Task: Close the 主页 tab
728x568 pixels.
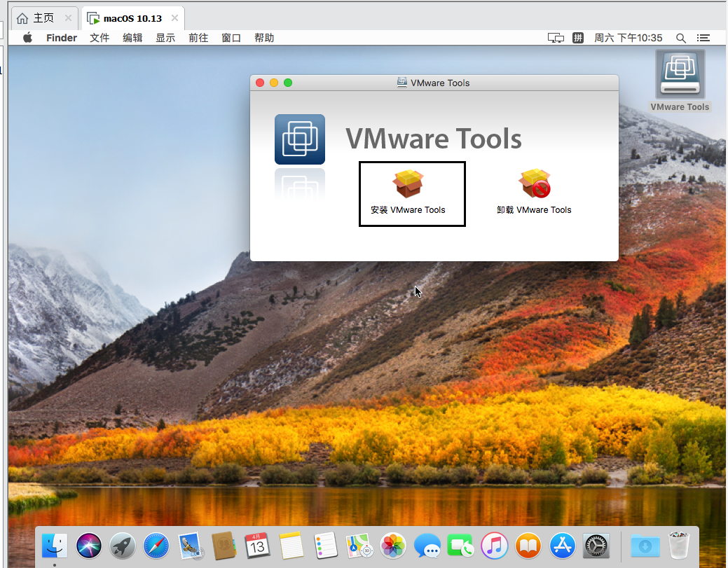Action: pos(68,18)
